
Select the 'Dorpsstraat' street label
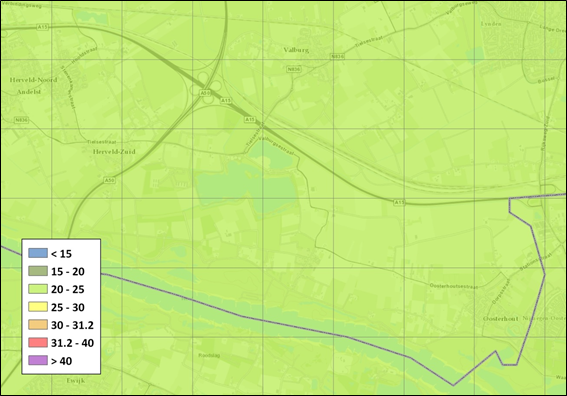(500, 291)
